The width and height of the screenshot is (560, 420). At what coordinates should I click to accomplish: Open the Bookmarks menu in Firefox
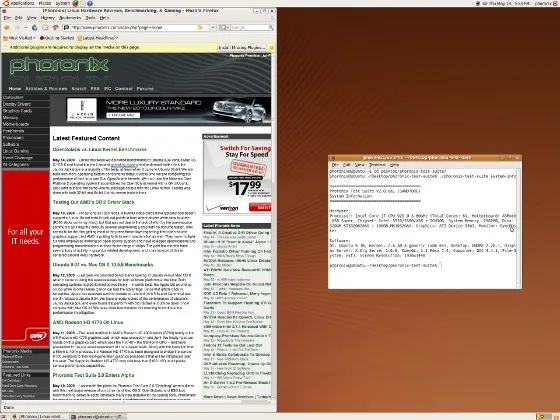coord(70,18)
